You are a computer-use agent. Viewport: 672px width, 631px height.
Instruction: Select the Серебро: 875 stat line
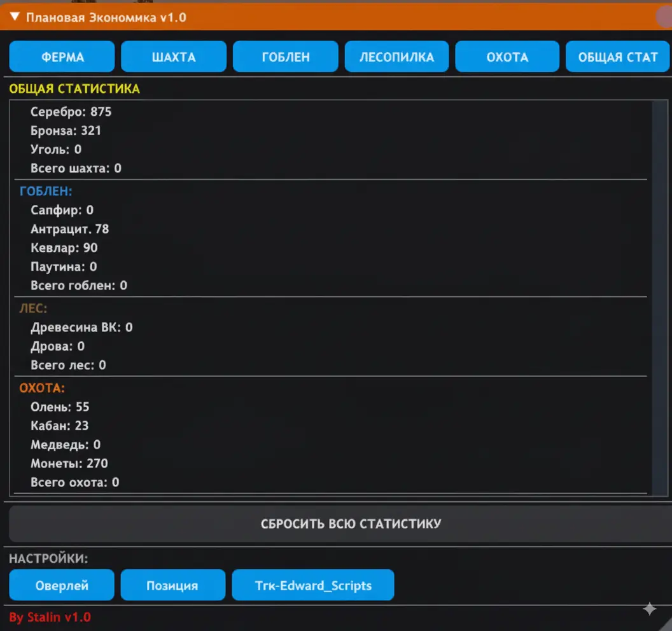71,112
